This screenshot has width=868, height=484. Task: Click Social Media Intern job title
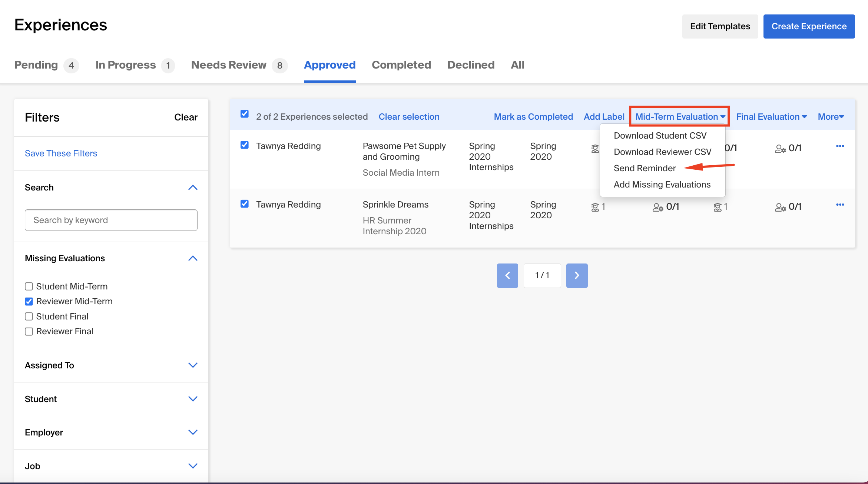401,173
